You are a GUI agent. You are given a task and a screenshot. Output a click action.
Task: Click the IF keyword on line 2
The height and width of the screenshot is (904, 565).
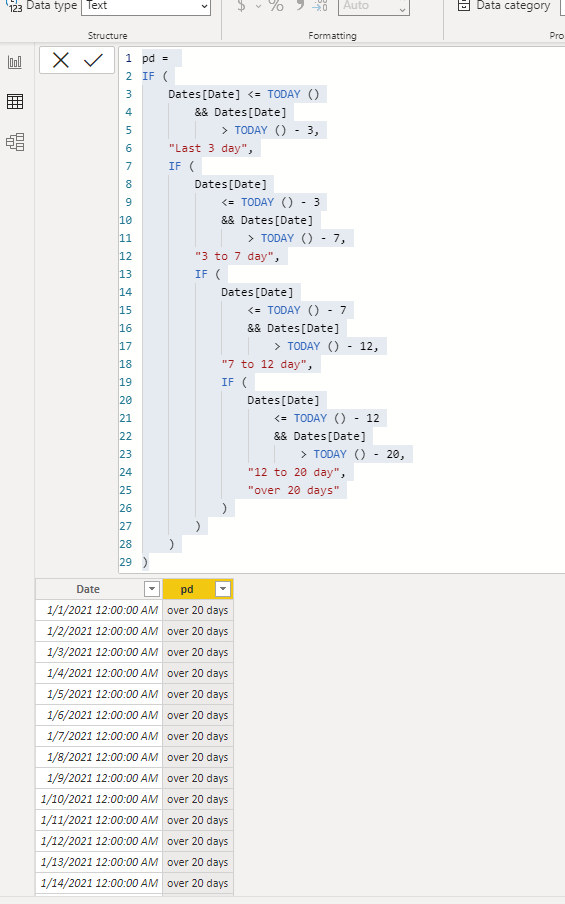tap(148, 76)
